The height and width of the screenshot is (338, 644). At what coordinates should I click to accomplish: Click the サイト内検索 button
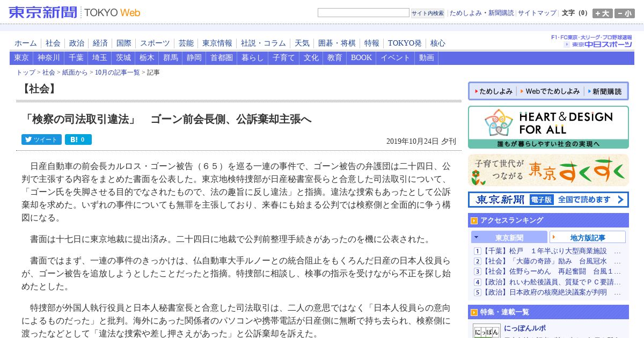point(428,13)
